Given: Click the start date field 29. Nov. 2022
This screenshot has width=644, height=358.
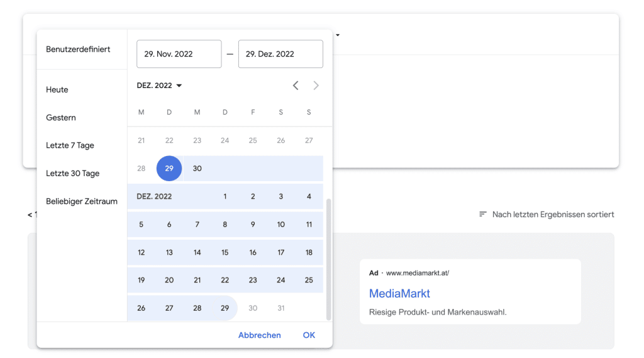Looking at the screenshot, I should point(179,54).
